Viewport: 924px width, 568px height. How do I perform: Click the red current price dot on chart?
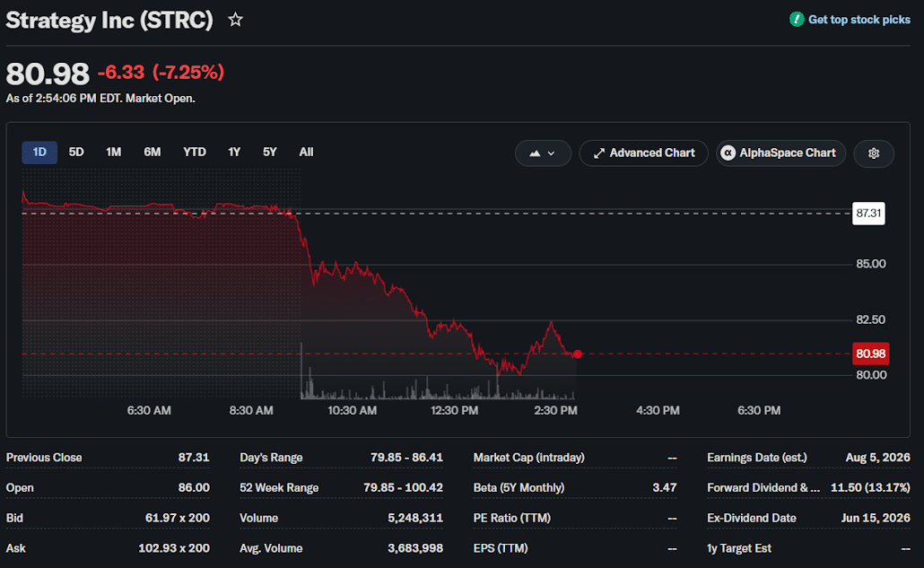point(578,354)
